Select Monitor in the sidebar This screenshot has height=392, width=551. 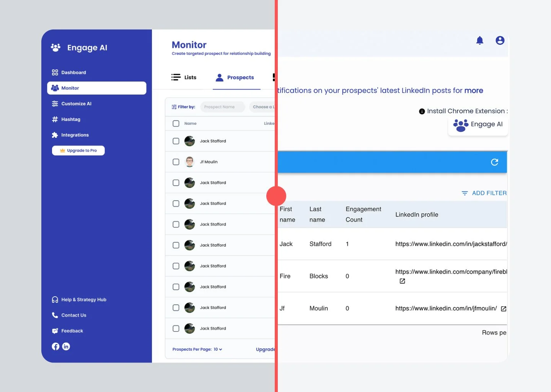tap(96, 88)
